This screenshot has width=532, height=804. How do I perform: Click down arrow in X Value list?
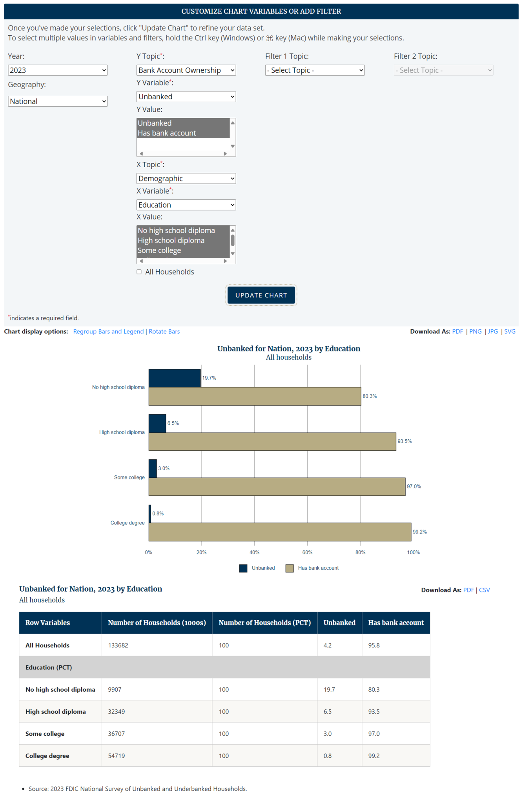[233, 254]
